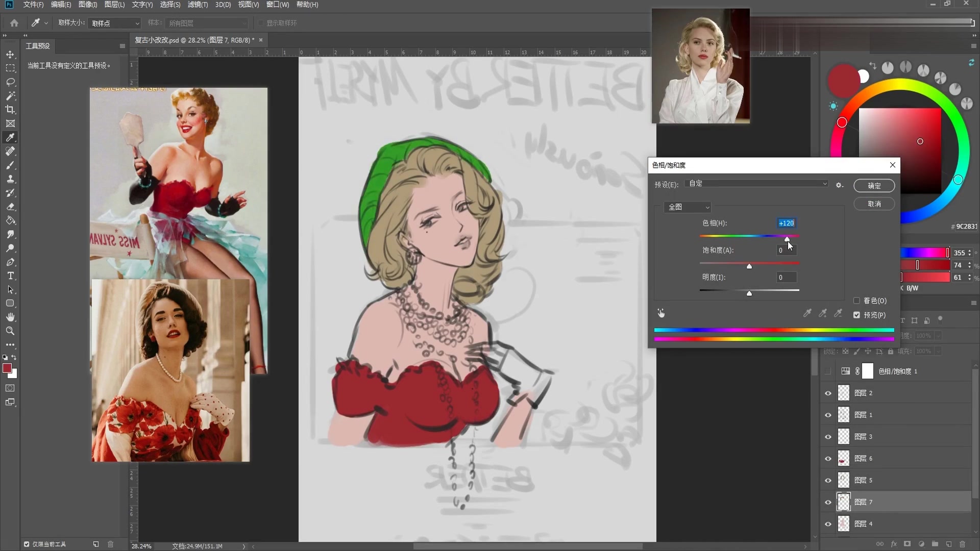Open the 取样大小 sample size dropdown
Viewport: 980px width, 551px height.
[x=114, y=23]
